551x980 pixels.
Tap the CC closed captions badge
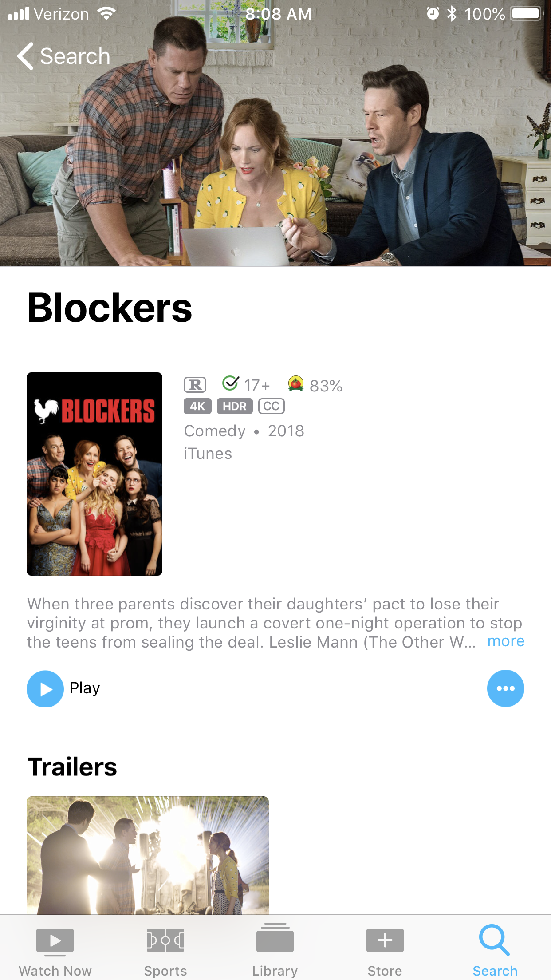point(272,406)
